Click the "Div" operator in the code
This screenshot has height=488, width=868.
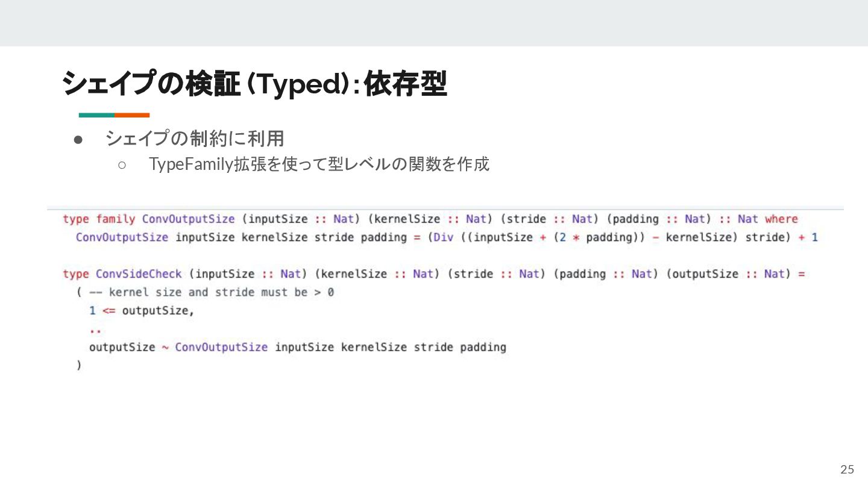click(x=443, y=237)
